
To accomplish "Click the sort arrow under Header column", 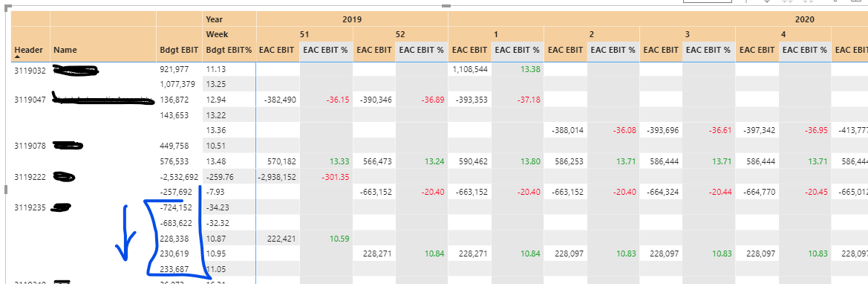I will tap(17, 57).
